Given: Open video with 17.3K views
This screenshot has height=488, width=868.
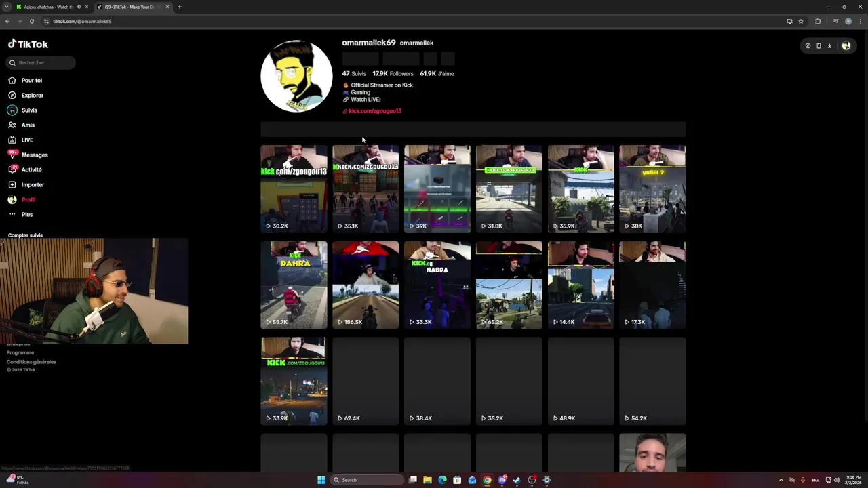Looking at the screenshot, I should [652, 285].
